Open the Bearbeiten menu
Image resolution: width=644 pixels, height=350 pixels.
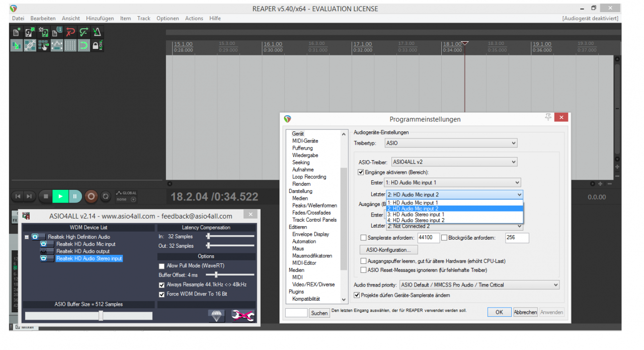43,18
